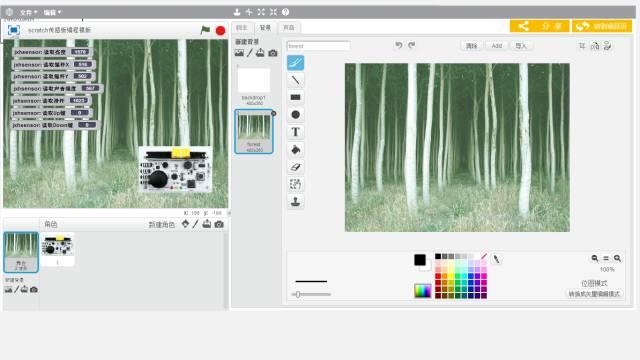Screen dimensions: 640x360
Task: Click the orange button right of share
Action: pyautogui.click(x=602, y=26)
